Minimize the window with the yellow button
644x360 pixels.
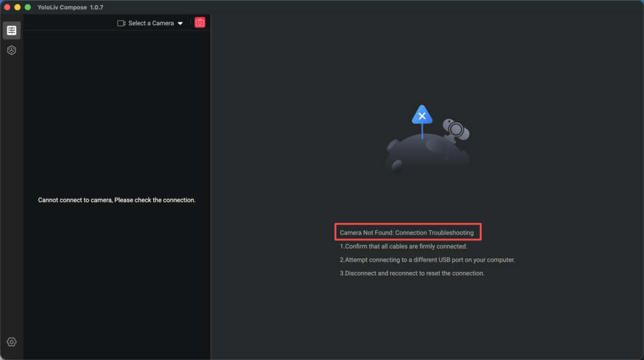(18, 7)
